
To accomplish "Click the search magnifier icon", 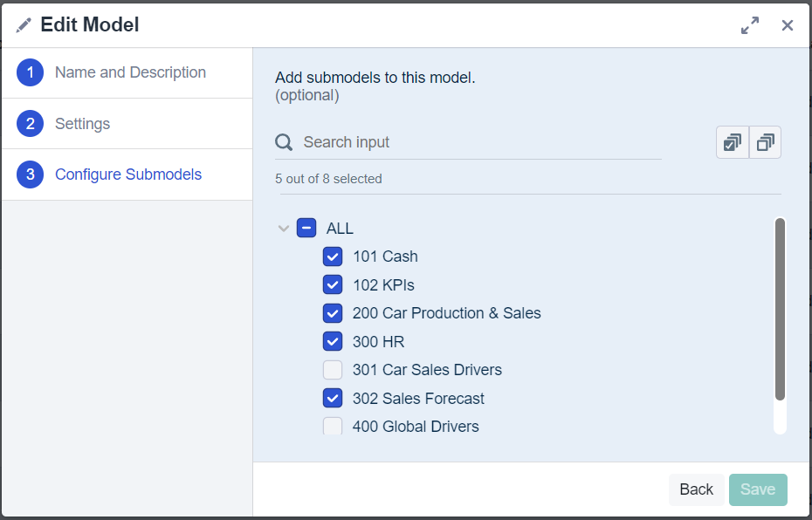I will click(x=284, y=142).
